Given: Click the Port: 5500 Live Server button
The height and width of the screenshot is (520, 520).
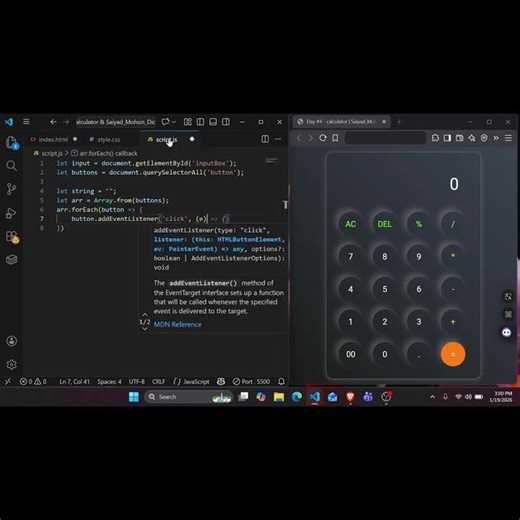Looking at the screenshot, I should click(x=251, y=381).
